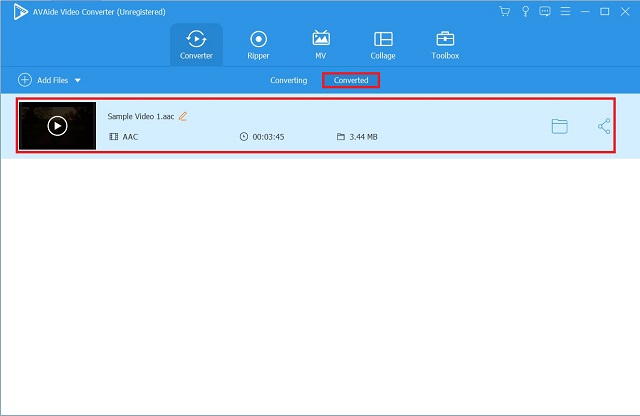
Task: Click the AVAide logo icon
Action: coord(20,12)
